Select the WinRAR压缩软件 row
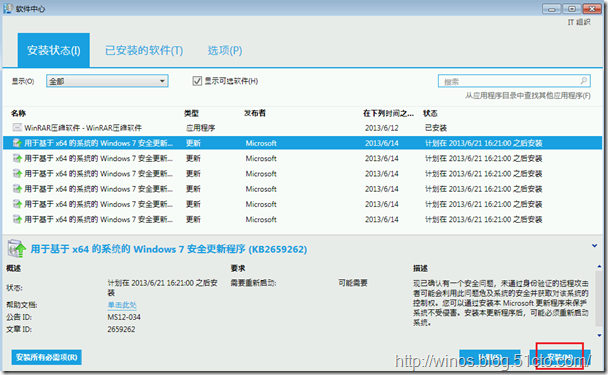 [302, 128]
